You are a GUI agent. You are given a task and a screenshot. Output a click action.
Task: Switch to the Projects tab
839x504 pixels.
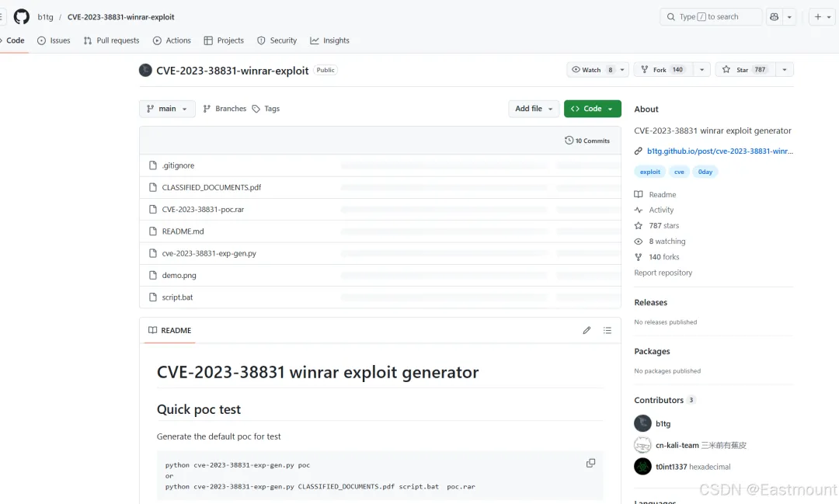coord(224,40)
